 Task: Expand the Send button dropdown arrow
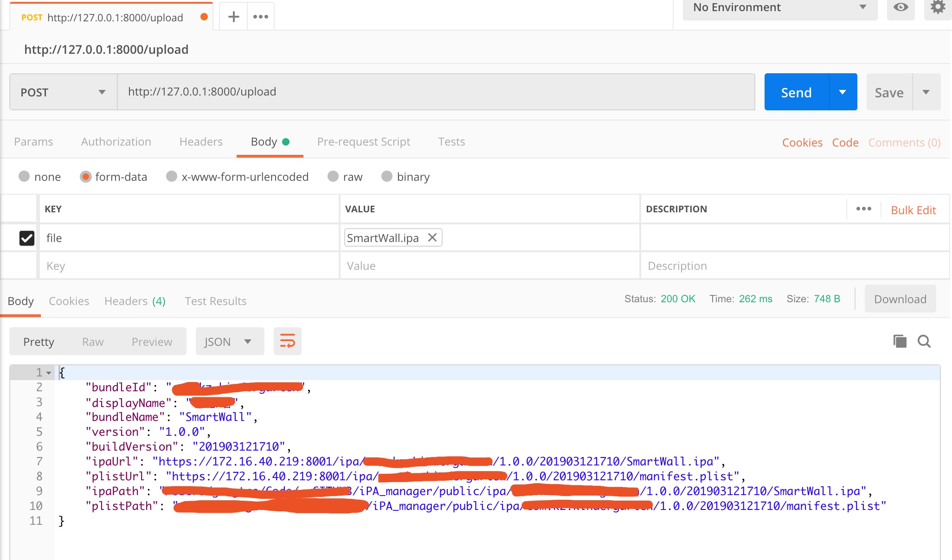[843, 92]
